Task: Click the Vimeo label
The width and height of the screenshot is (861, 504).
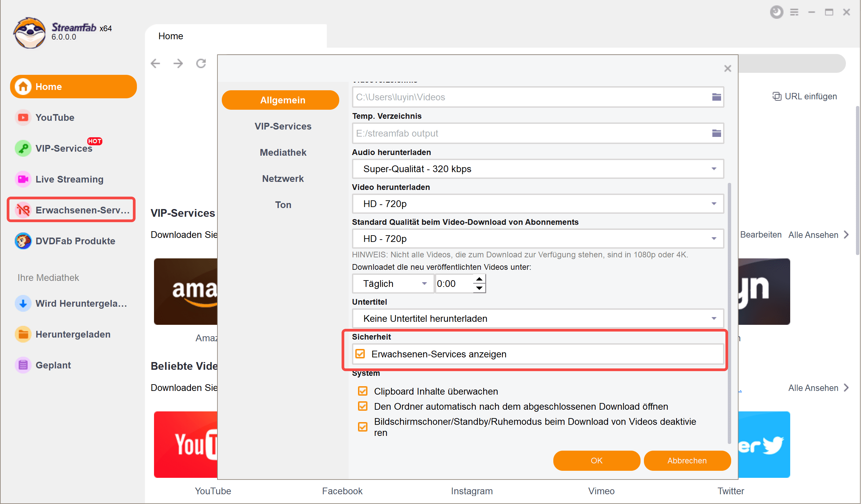Action: [601, 491]
